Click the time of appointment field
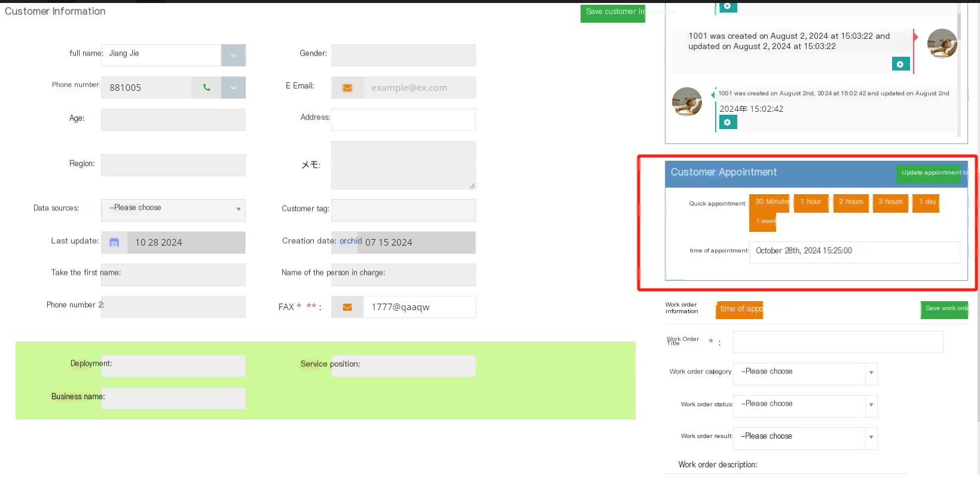Screen dimensions: 980x493 [854, 252]
